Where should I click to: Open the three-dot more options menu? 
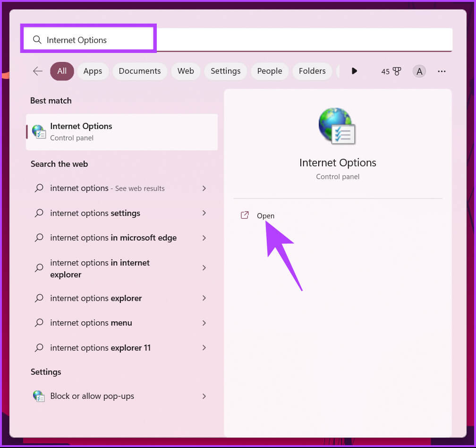point(442,71)
